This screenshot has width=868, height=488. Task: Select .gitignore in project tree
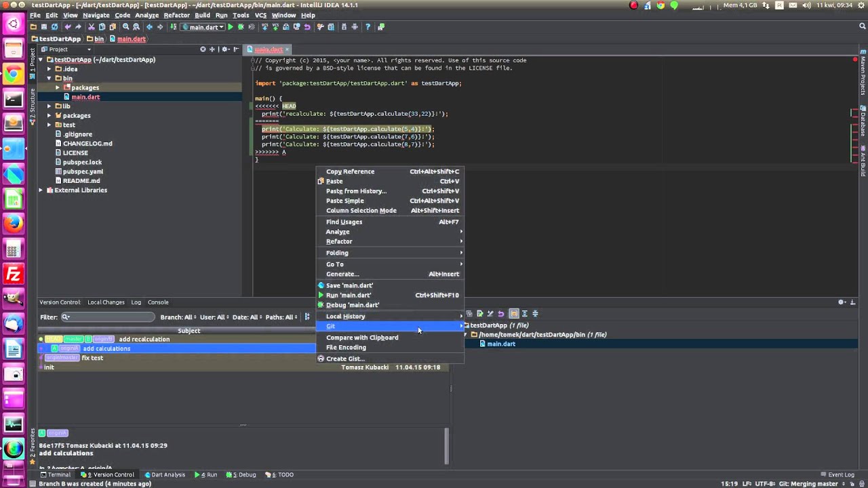77,134
